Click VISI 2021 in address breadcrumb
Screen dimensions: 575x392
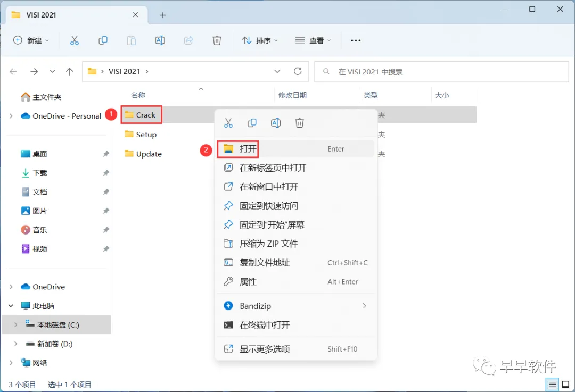click(124, 71)
